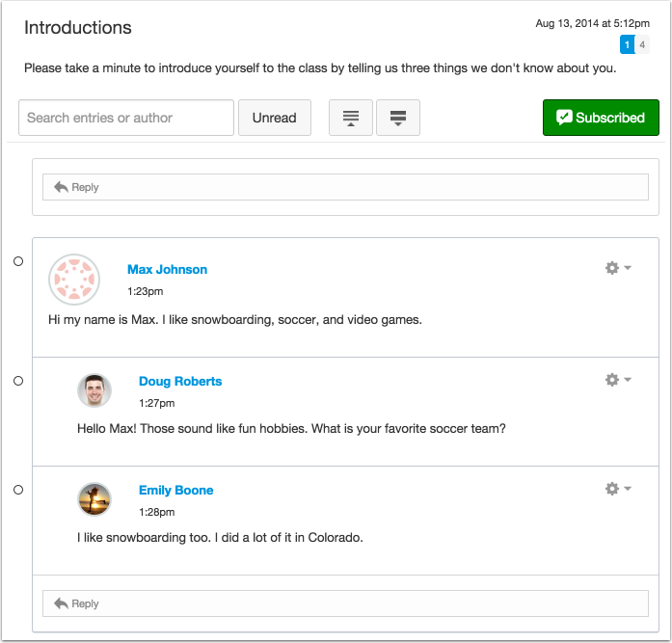Click the green Subscribed button
Image resolution: width=672 pixels, height=643 pixels.
click(x=601, y=118)
